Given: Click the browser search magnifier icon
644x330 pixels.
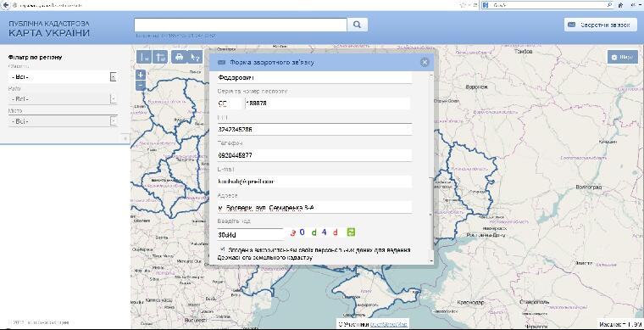Looking at the screenshot, I should (x=609, y=5).
